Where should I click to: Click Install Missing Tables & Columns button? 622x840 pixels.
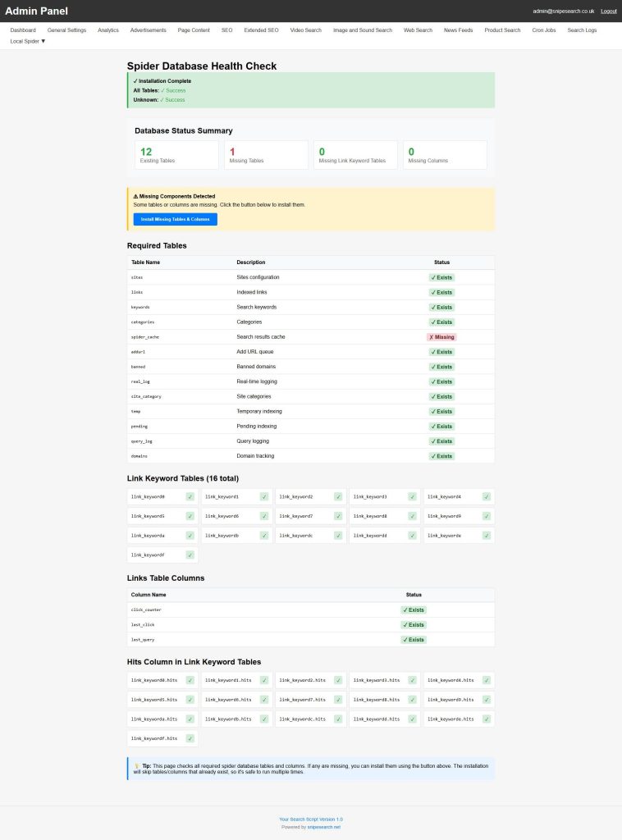pos(175,219)
